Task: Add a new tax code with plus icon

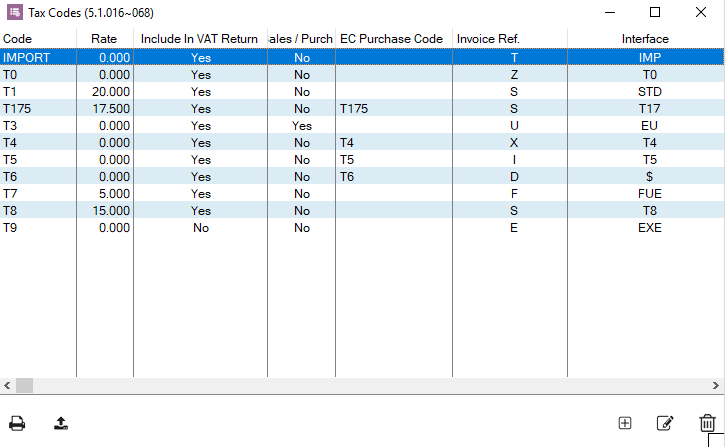Action: click(x=625, y=423)
